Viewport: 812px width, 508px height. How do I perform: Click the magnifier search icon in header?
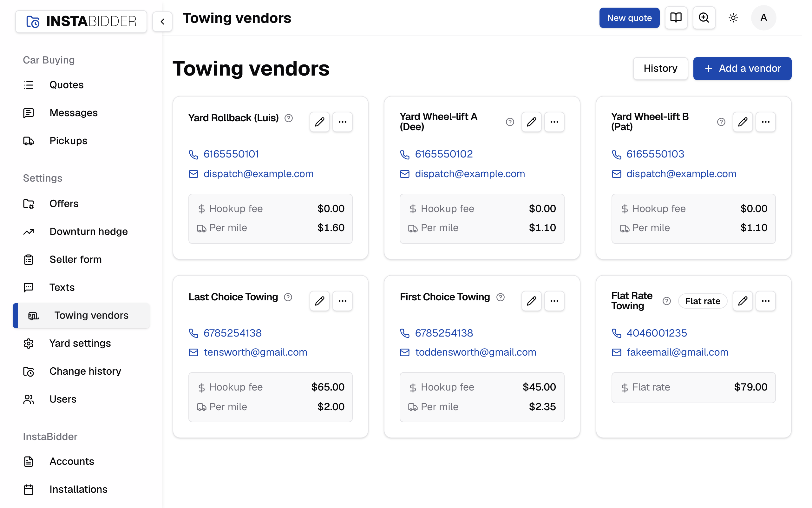pos(704,17)
